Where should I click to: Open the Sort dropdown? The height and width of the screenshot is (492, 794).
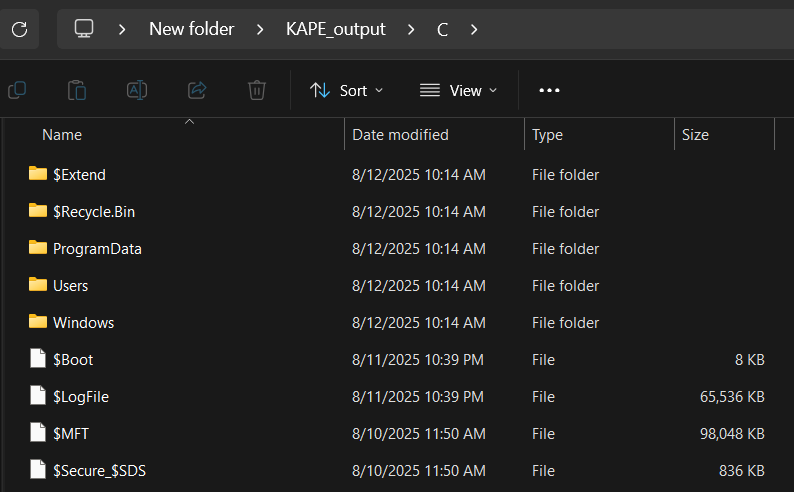(x=346, y=90)
